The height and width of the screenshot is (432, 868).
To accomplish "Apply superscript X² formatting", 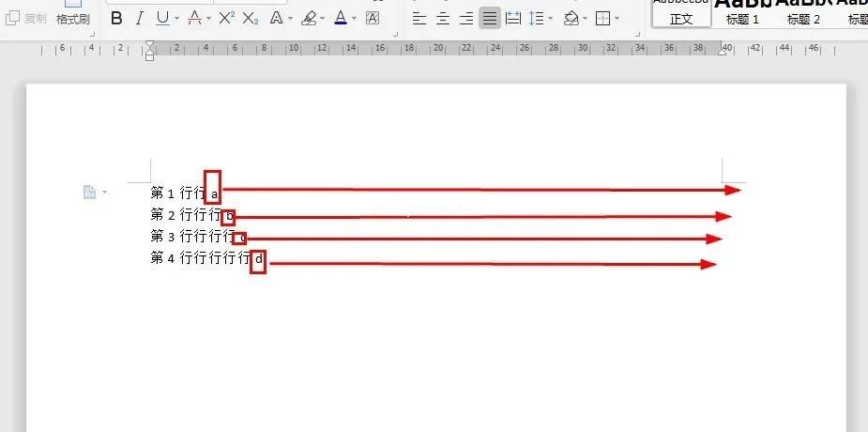I will [x=226, y=19].
